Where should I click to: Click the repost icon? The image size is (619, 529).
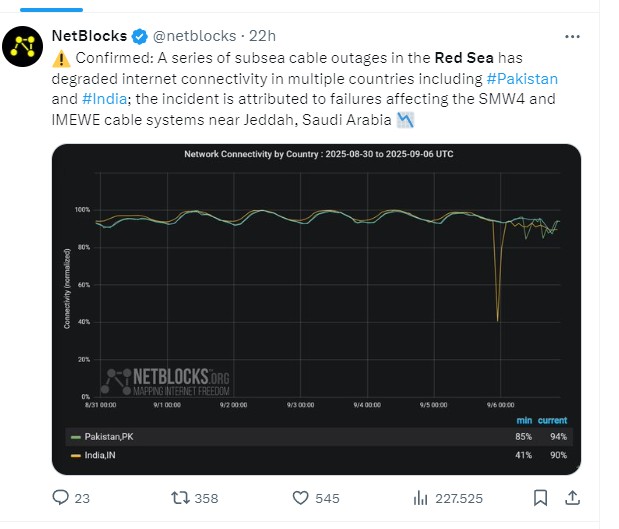pos(182,497)
